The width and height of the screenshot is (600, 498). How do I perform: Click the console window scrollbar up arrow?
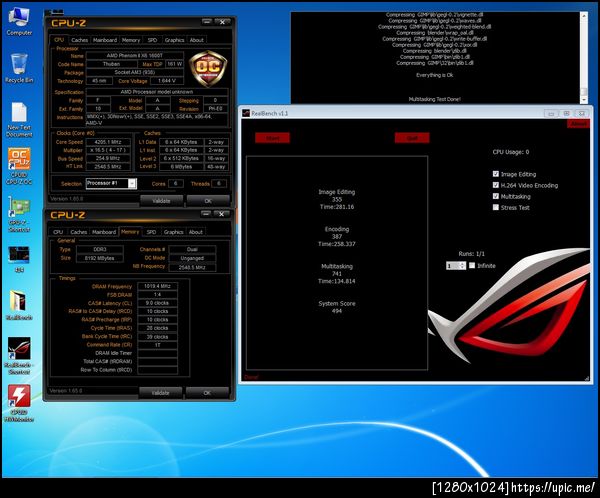click(x=584, y=16)
